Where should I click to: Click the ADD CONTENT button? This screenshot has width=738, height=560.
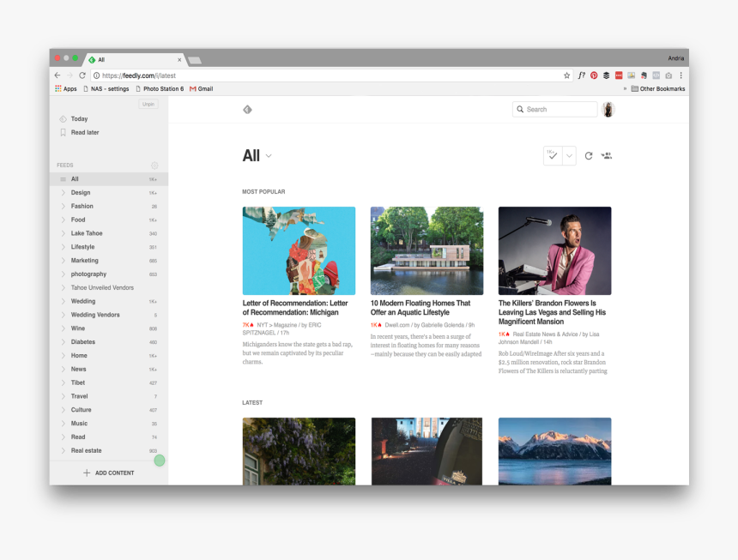109,473
